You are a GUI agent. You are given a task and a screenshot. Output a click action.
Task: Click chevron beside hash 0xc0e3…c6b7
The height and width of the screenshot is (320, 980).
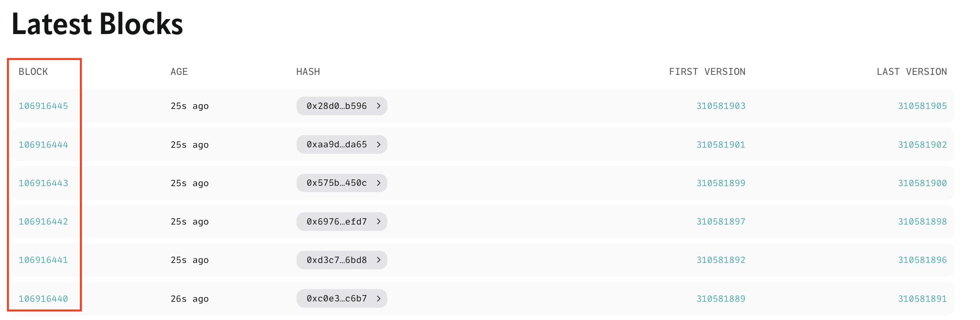coord(379,299)
